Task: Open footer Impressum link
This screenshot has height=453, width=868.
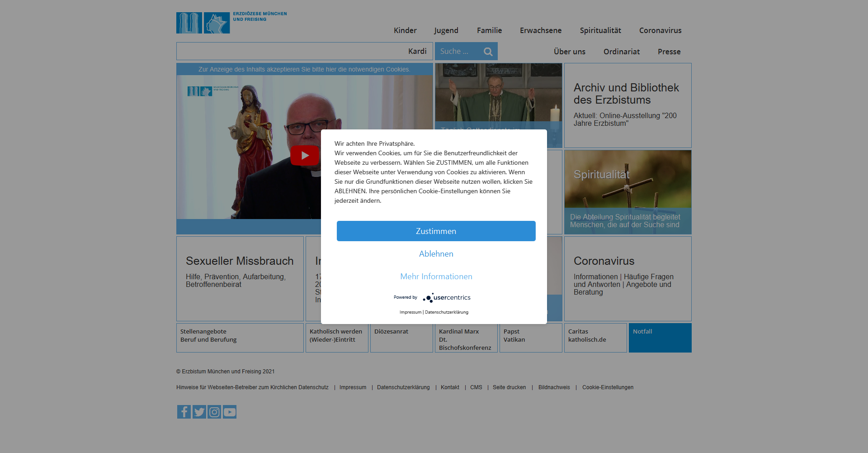Action: [353, 387]
